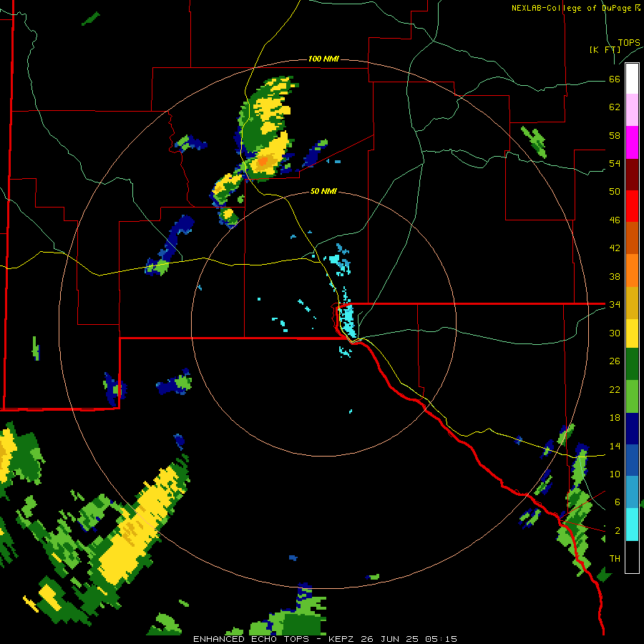The width and height of the screenshot is (644, 644).
Task: Click the [K FT] units label
Action: click(x=605, y=49)
